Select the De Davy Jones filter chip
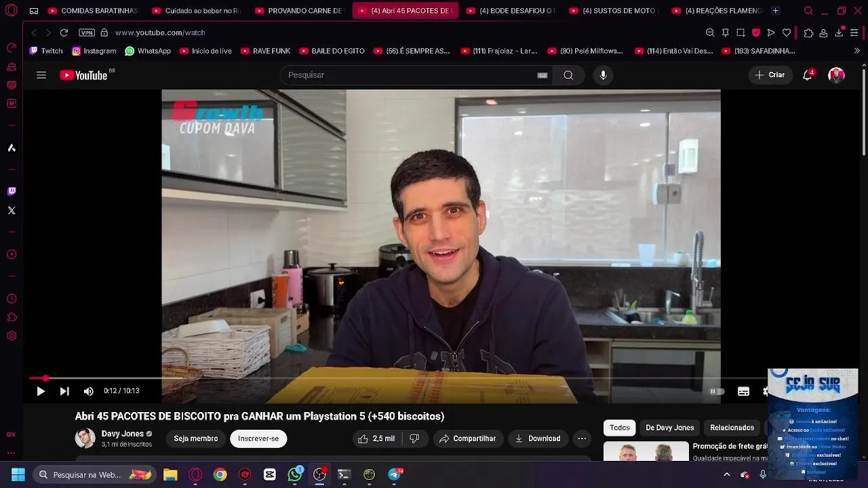This screenshot has width=868, height=488. pos(670,428)
